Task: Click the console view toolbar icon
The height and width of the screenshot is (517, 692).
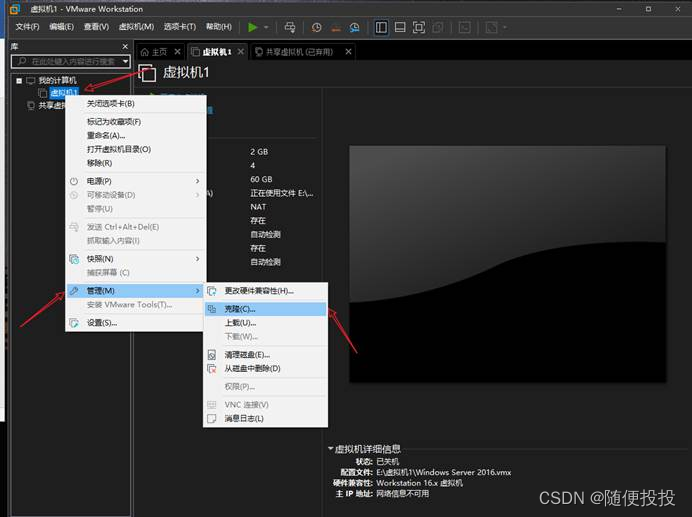Action: pyautogui.click(x=465, y=27)
